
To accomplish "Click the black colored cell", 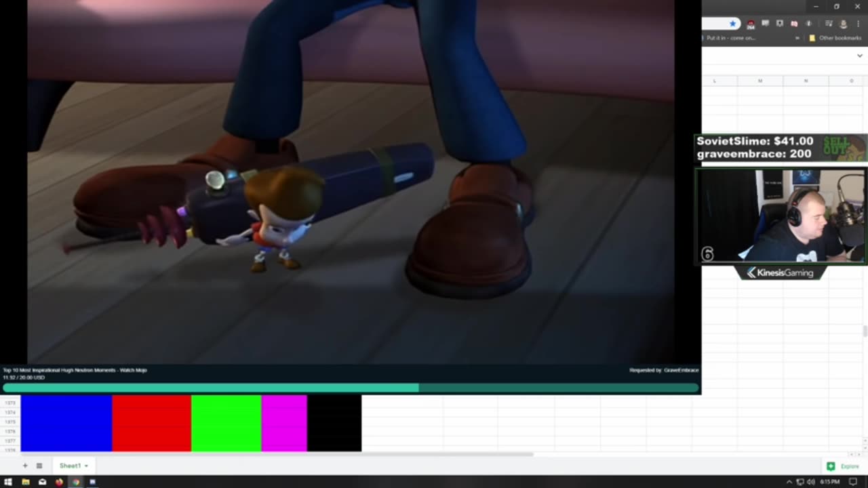I will (x=334, y=423).
